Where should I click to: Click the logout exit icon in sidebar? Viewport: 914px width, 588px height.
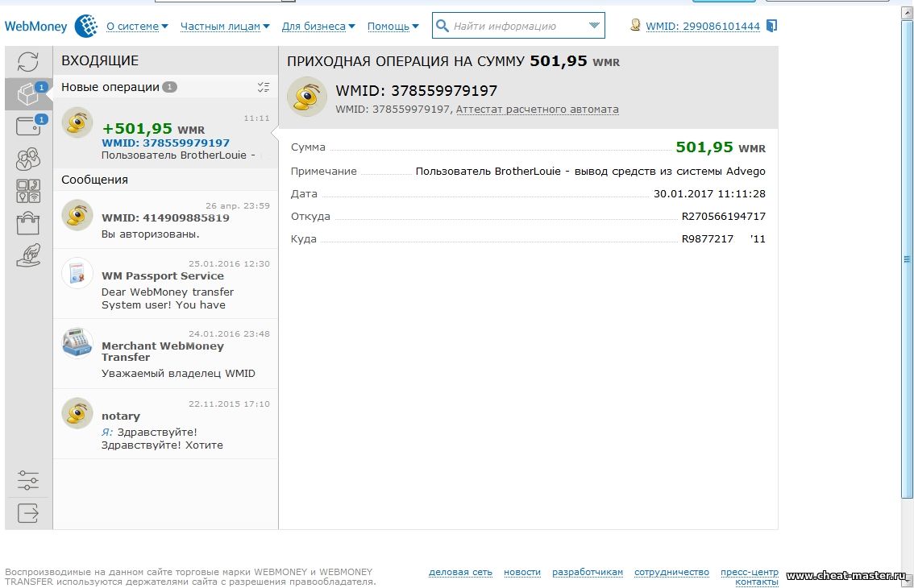[x=28, y=513]
